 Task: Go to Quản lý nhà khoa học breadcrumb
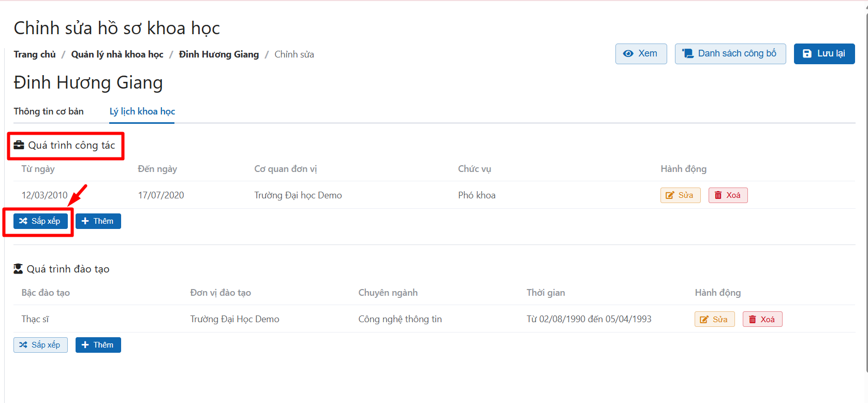[x=117, y=54]
